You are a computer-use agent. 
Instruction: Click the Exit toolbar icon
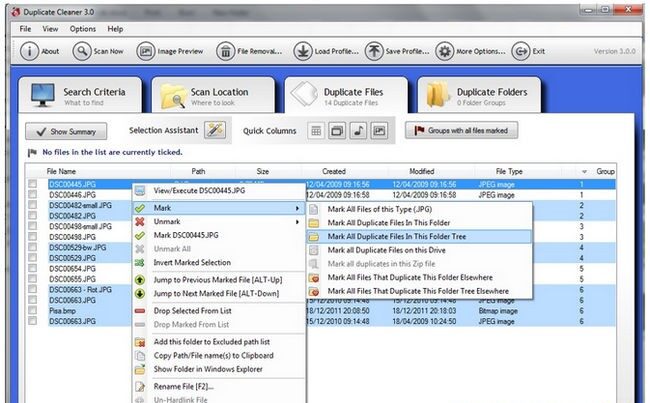[x=521, y=51]
